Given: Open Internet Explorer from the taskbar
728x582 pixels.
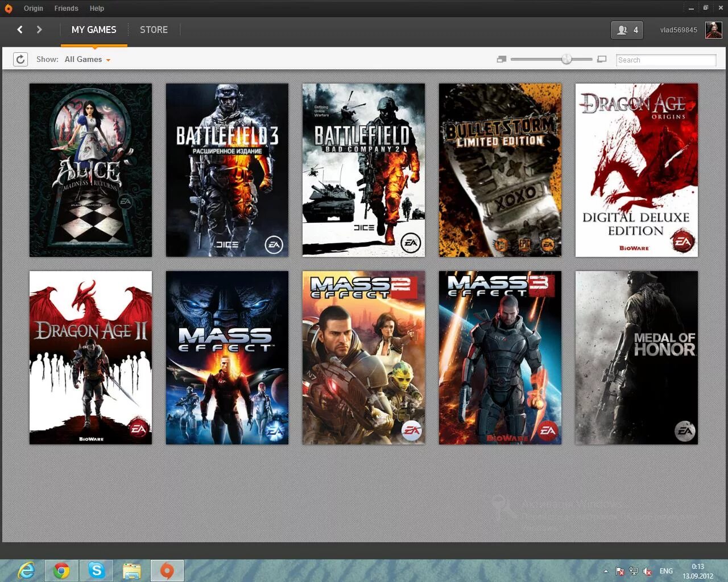Looking at the screenshot, I should 26,571.
